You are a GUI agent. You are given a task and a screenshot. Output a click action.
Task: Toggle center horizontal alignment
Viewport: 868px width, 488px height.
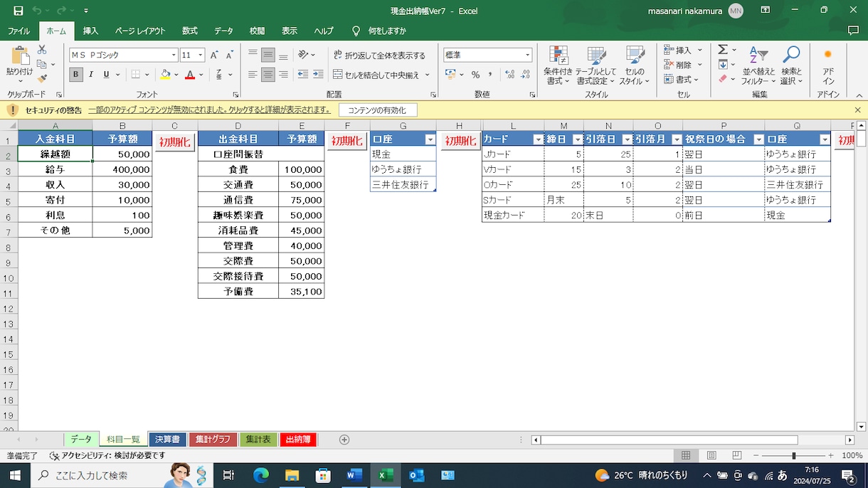268,74
